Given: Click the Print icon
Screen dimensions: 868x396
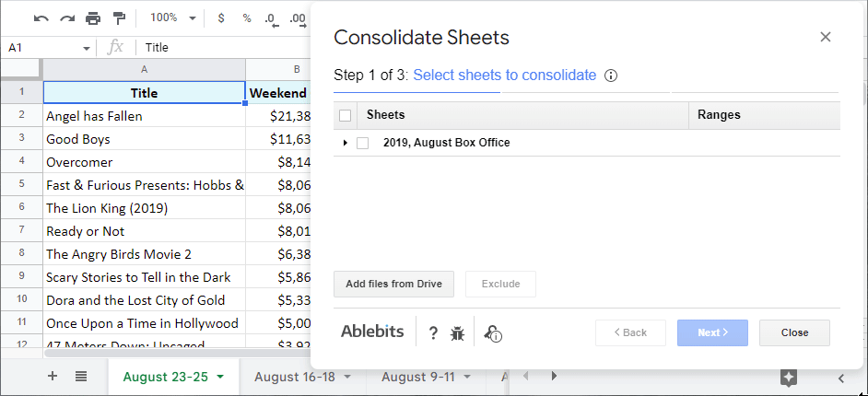Looking at the screenshot, I should click(93, 17).
